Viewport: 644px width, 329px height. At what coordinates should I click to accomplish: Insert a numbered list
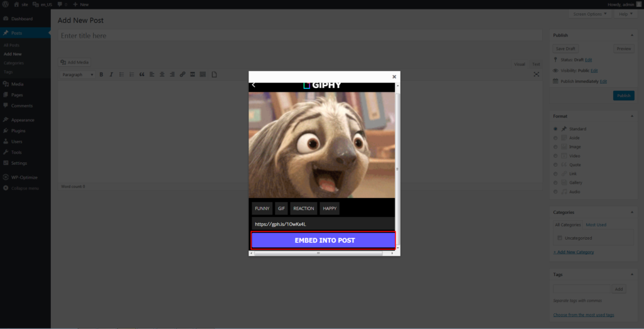[x=132, y=74]
